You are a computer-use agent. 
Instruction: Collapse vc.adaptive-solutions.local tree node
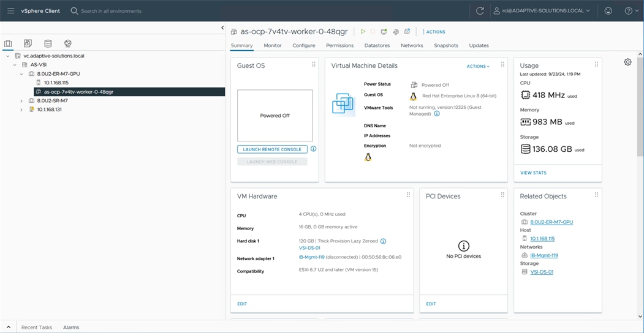pyautogui.click(x=7, y=56)
